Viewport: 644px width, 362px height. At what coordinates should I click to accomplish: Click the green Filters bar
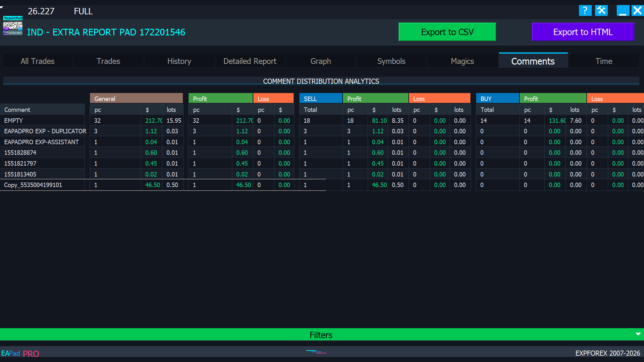tap(321, 335)
